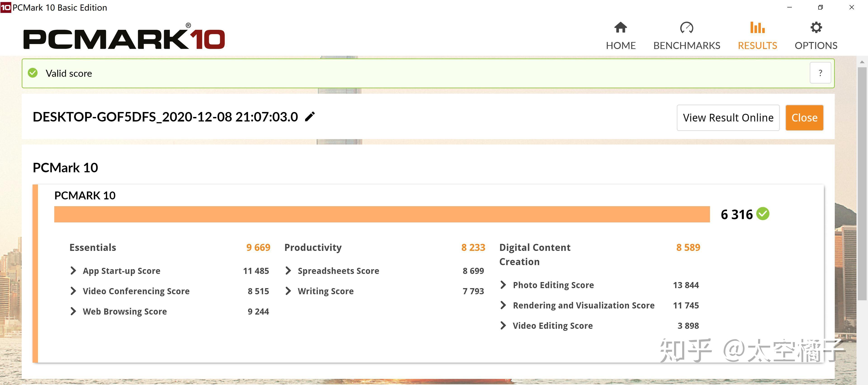Expand Photo Editing Score row

[x=503, y=285]
